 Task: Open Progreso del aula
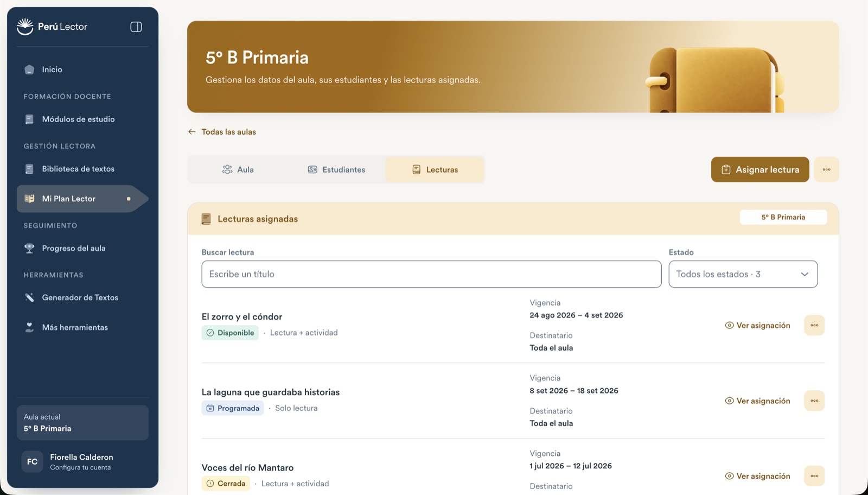pos(82,248)
